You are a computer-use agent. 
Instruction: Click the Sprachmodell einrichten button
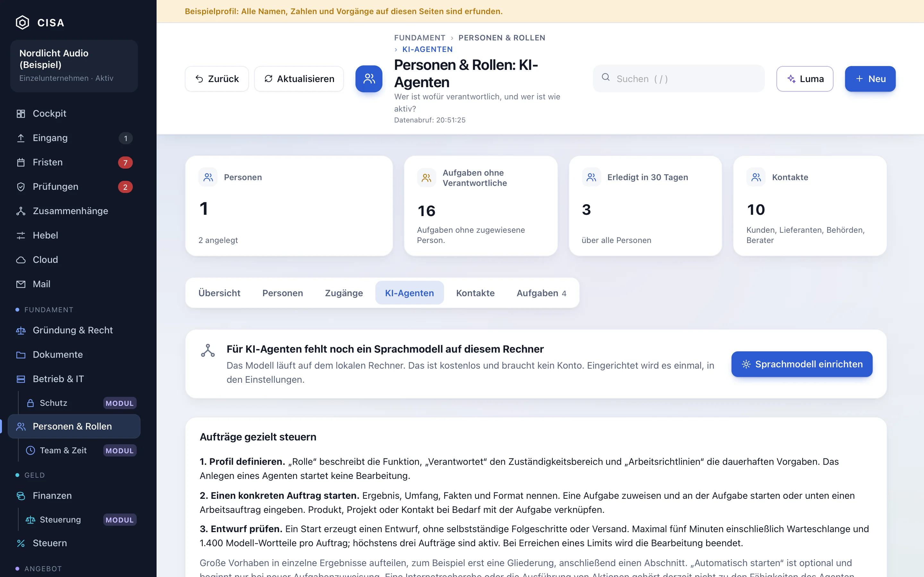802,364
